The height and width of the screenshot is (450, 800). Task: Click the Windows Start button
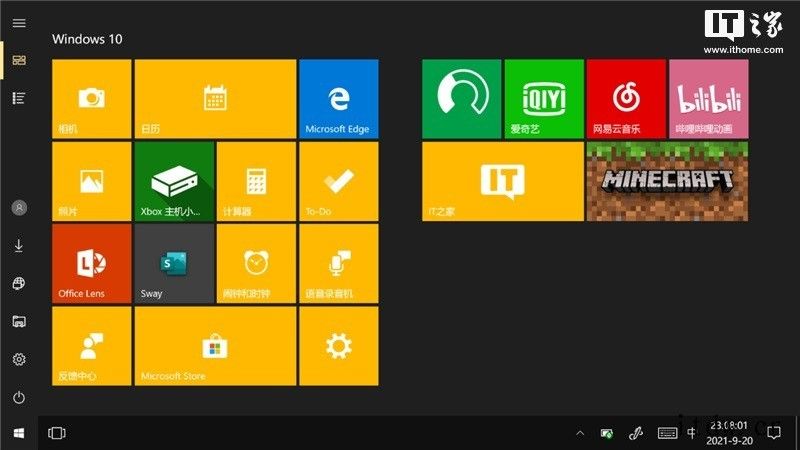coord(19,433)
